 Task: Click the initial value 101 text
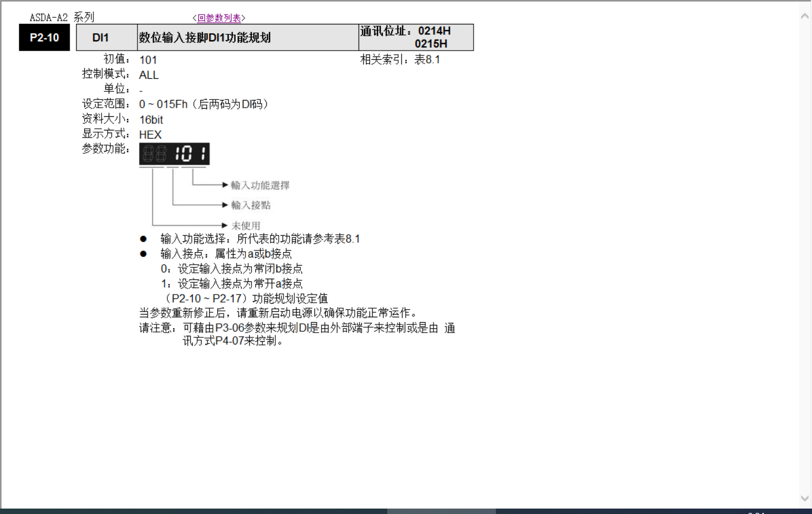click(148, 60)
